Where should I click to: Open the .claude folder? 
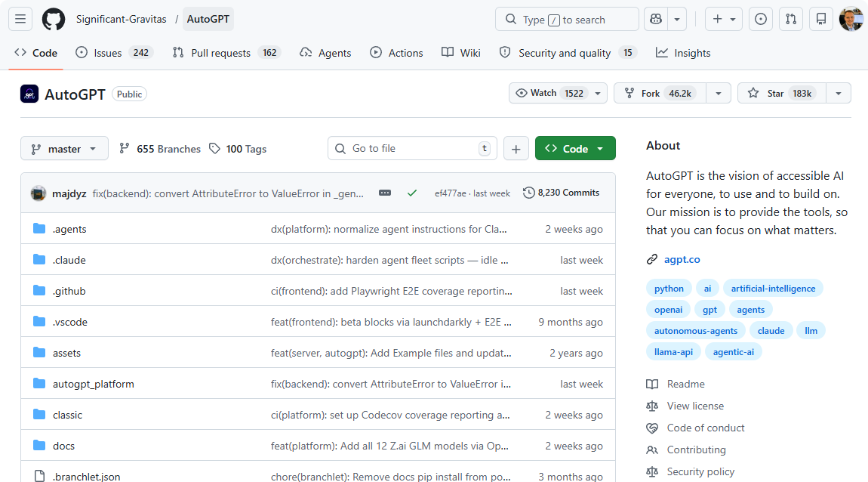(69, 260)
